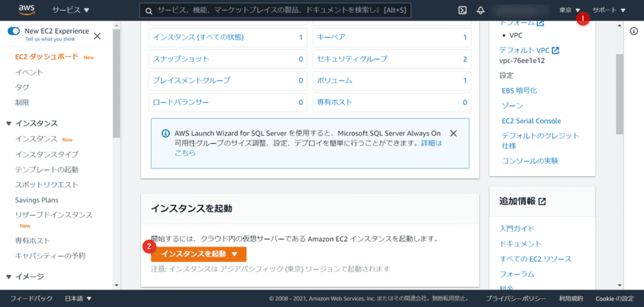This screenshot has width=644, height=307.
Task: Change language using 日本語 footer selector
Action: tap(78, 298)
